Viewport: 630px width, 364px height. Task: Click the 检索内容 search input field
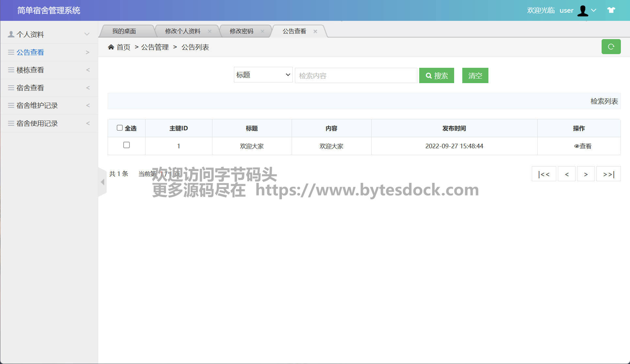tap(356, 76)
